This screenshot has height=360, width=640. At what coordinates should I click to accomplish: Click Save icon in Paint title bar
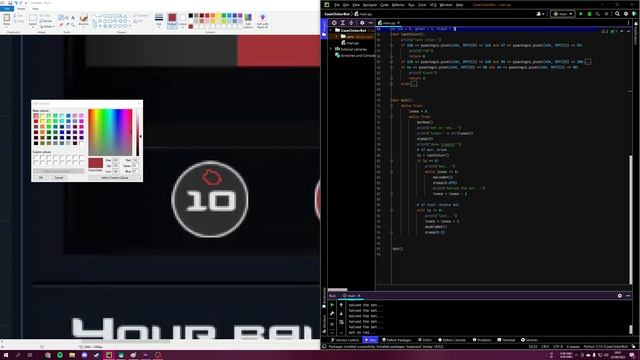tap(11, 3)
